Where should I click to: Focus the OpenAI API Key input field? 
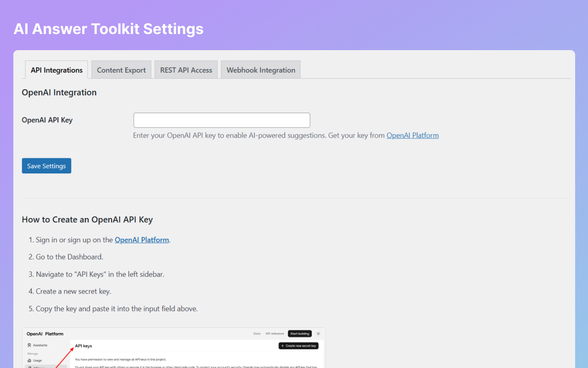(221, 120)
